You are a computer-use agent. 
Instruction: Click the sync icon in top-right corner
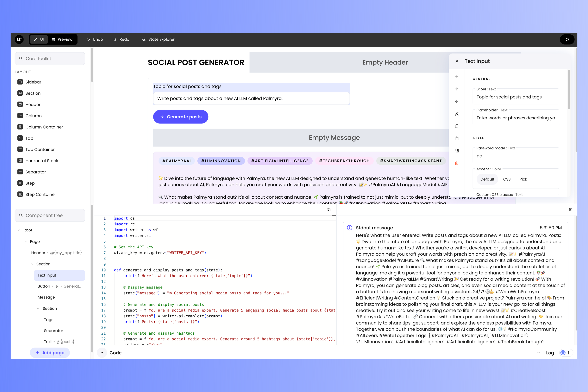[567, 39]
